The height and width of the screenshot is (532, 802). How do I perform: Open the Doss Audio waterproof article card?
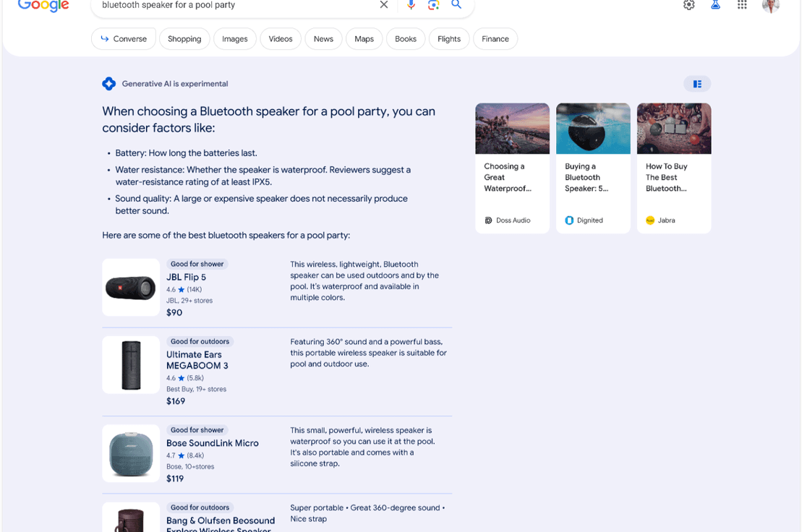(513, 168)
